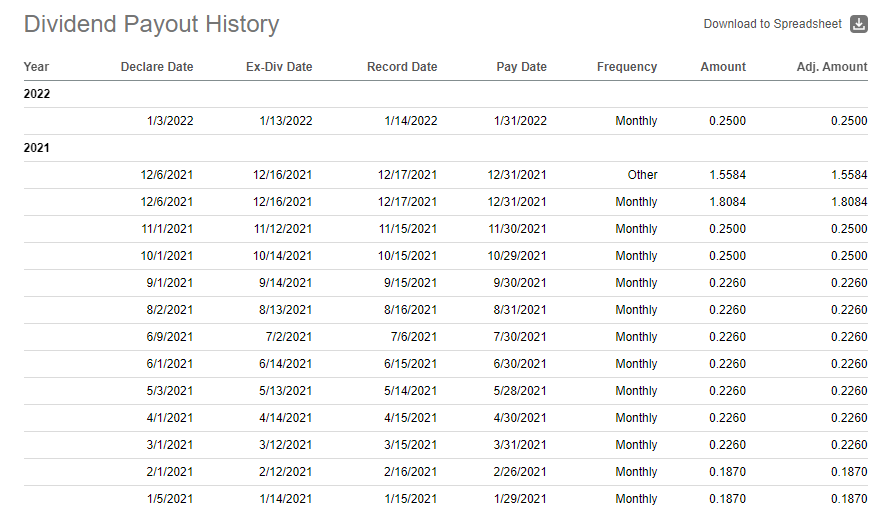This screenshot has height=510, width=885.
Task: Click the Other frequency cell
Action: tap(642, 175)
